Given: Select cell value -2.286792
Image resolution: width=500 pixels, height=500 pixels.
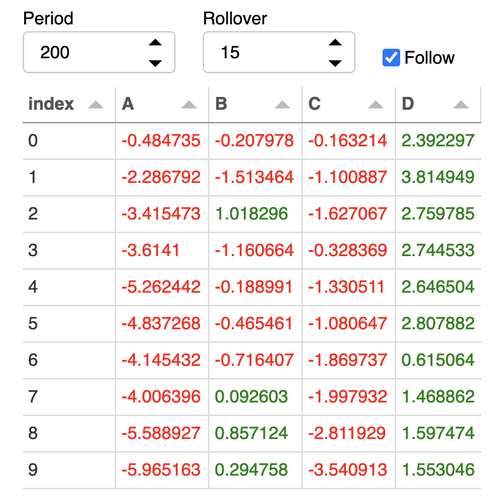Looking at the screenshot, I should click(161, 177).
